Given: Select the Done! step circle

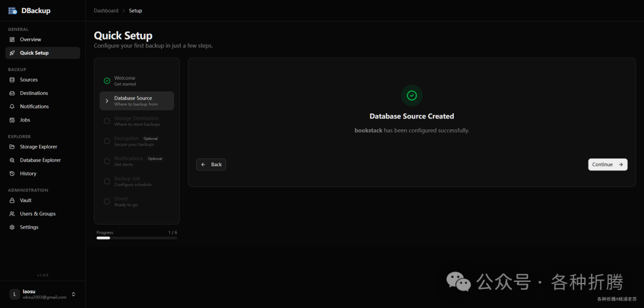Looking at the screenshot, I should tap(107, 201).
